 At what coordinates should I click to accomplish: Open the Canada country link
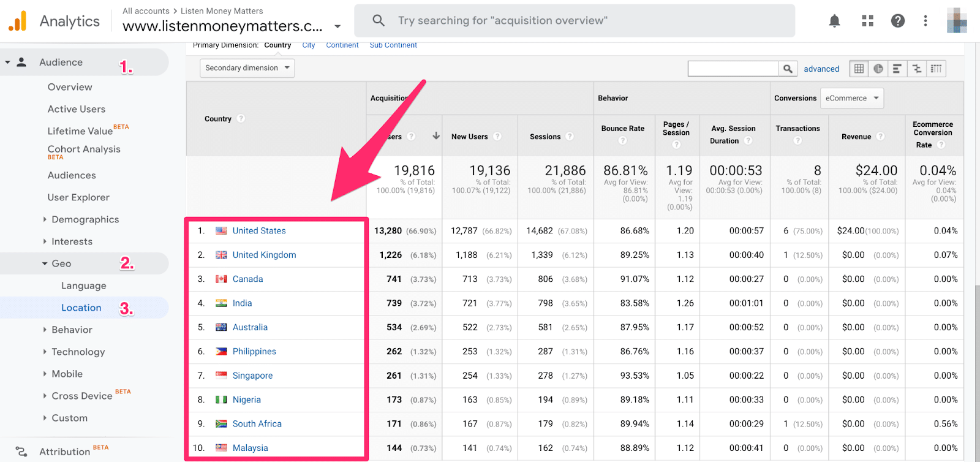(247, 279)
